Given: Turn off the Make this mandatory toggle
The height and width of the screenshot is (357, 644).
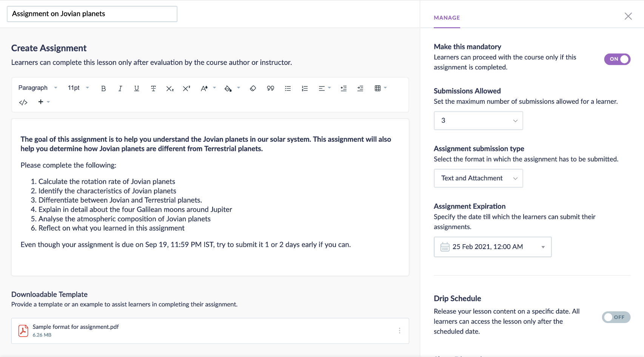Looking at the screenshot, I should point(617,59).
